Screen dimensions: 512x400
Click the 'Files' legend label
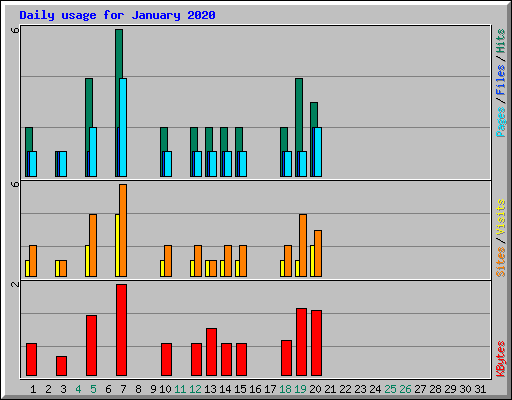(x=500, y=80)
